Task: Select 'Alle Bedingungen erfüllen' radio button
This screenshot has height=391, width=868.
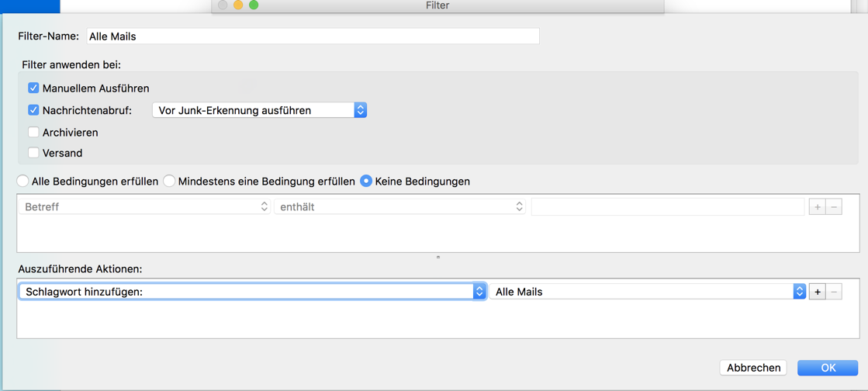Action: pos(22,181)
